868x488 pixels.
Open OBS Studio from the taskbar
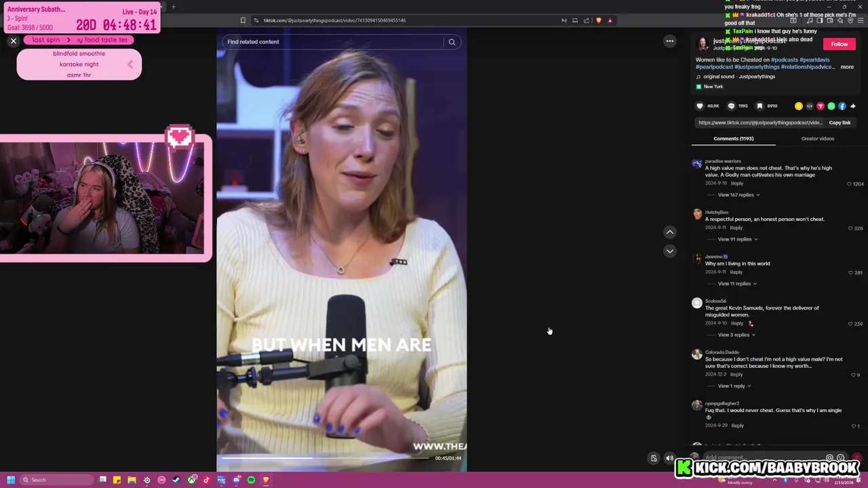coord(146,480)
